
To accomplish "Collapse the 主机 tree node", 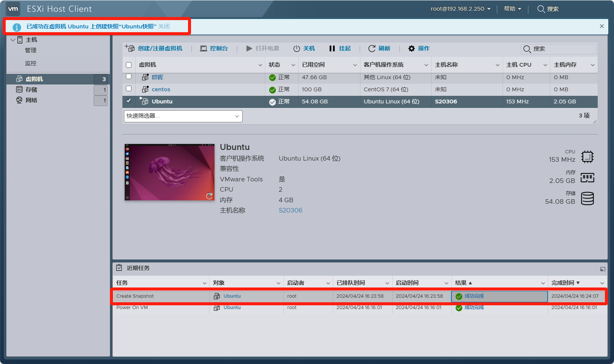I will point(13,40).
